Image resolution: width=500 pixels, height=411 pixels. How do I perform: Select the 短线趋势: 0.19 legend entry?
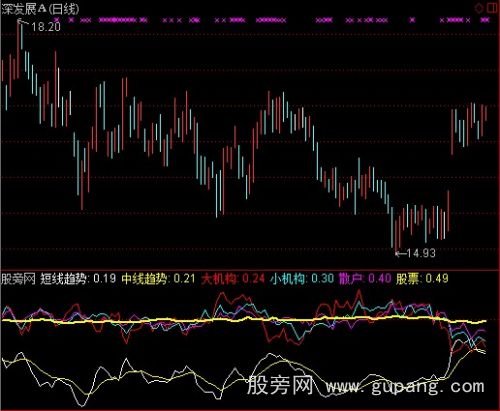pos(78,279)
